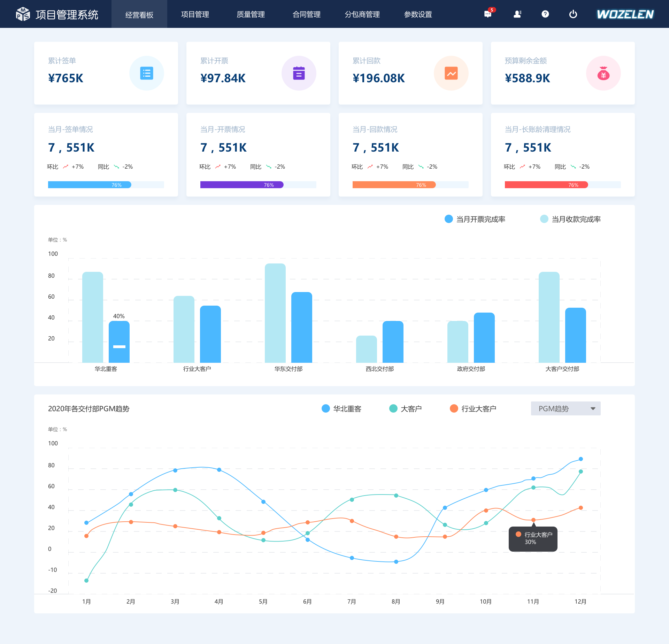Open the 质量管理 menu
Image resolution: width=669 pixels, height=644 pixels.
251,15
